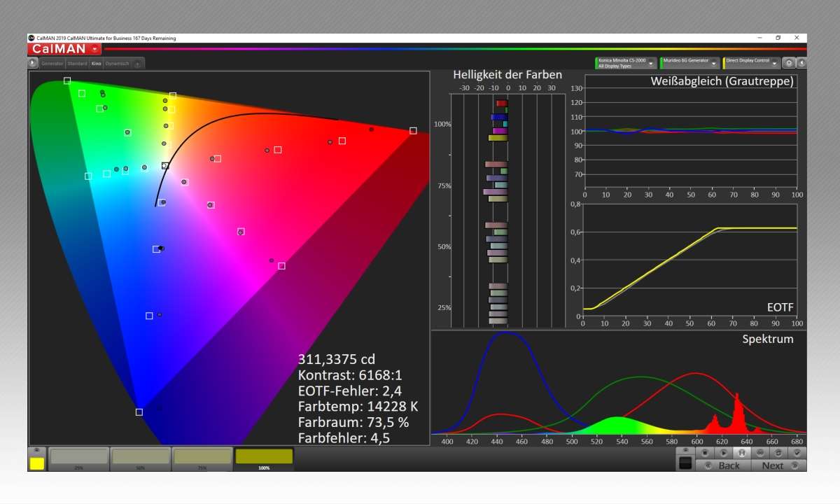This screenshot has width=840, height=504.
Task: Open the Murideo 6G Generator dropdown
Action: pyautogui.click(x=689, y=63)
